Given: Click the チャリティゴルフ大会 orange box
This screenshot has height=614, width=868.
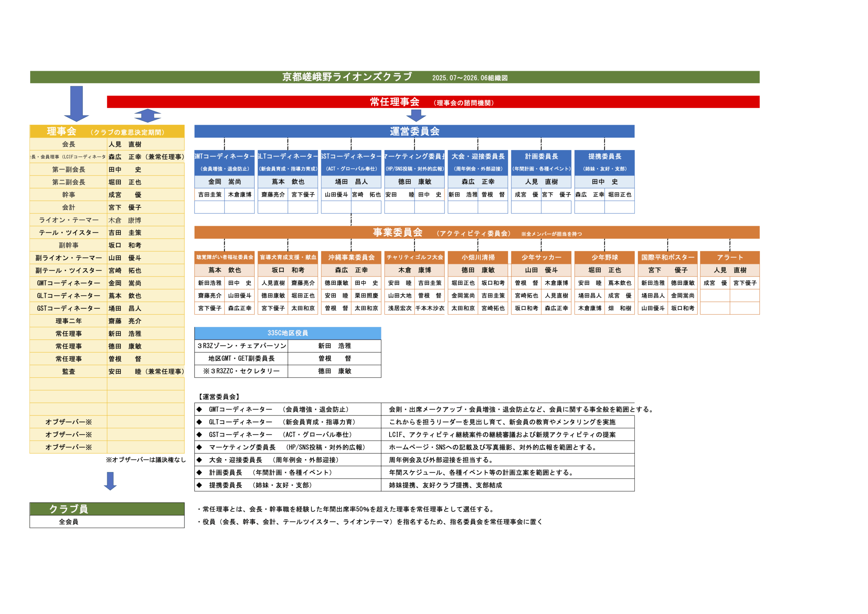Looking at the screenshot, I should pyautogui.click(x=414, y=257).
